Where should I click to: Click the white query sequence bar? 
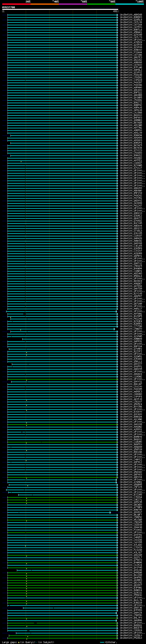click(x=60, y=10)
